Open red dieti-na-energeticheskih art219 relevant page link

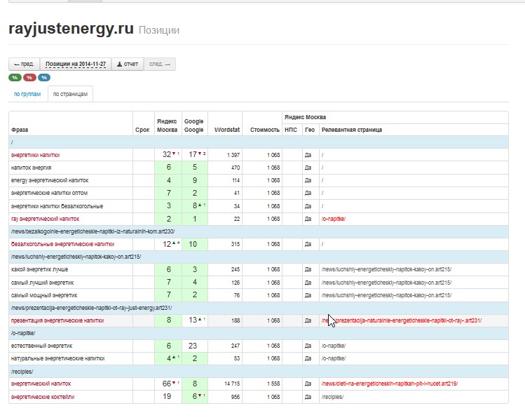pos(390,384)
